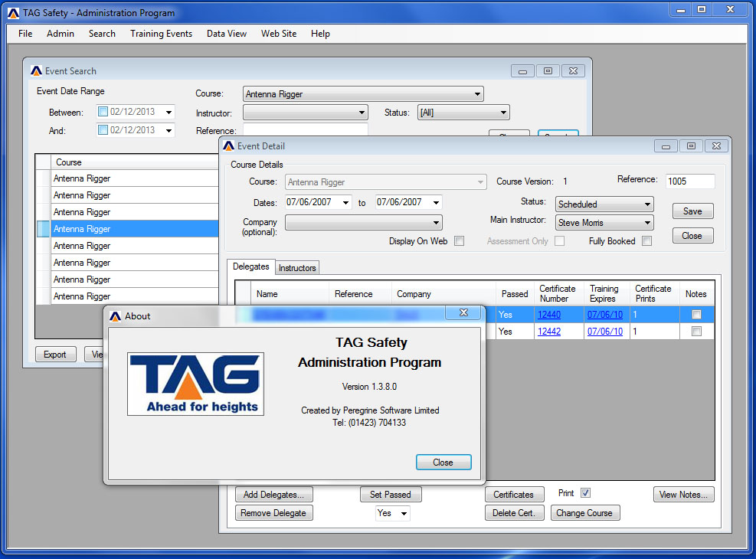
Task: Click the TAG logo in the About dialog
Action: click(x=195, y=384)
